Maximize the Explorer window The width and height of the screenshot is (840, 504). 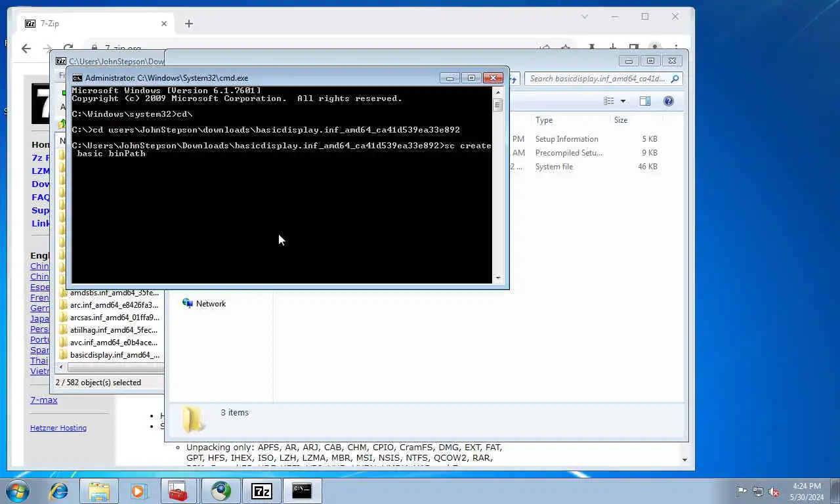tap(650, 61)
